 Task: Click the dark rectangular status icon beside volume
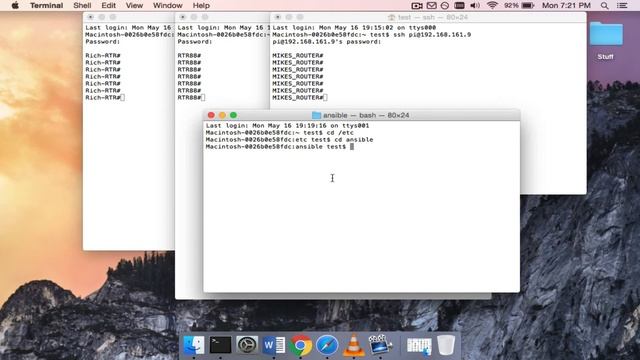pyautogui.click(x=459, y=6)
